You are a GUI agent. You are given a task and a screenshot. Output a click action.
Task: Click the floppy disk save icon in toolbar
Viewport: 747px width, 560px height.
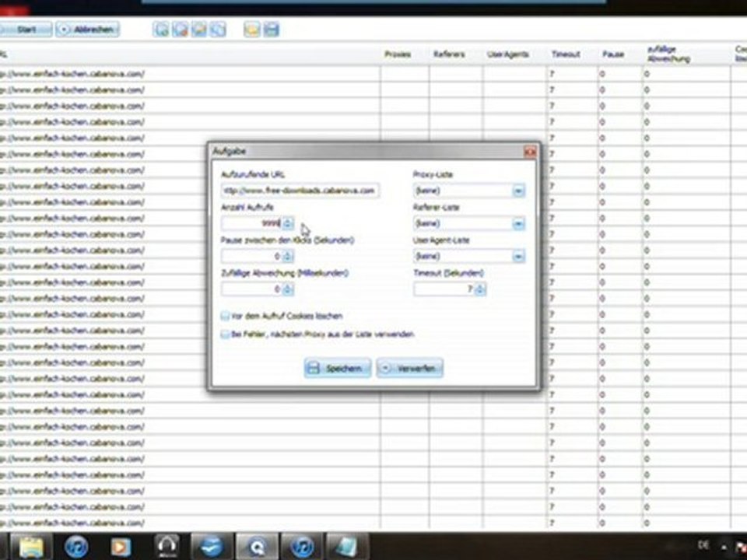(x=271, y=30)
